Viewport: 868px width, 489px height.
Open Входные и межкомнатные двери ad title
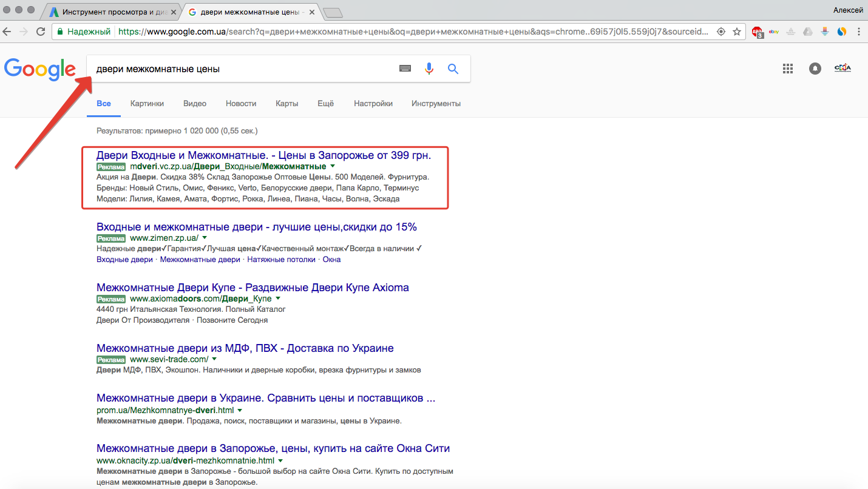257,227
